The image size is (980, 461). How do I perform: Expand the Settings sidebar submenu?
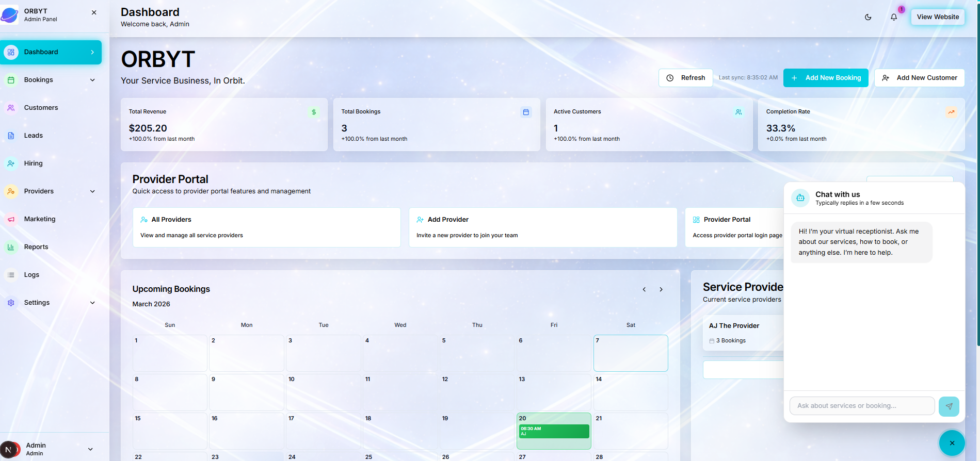pyautogui.click(x=92, y=303)
